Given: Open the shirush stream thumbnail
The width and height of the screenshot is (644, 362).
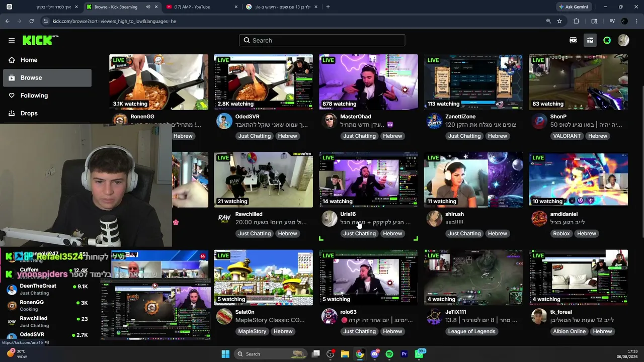Looking at the screenshot, I should (x=473, y=179).
